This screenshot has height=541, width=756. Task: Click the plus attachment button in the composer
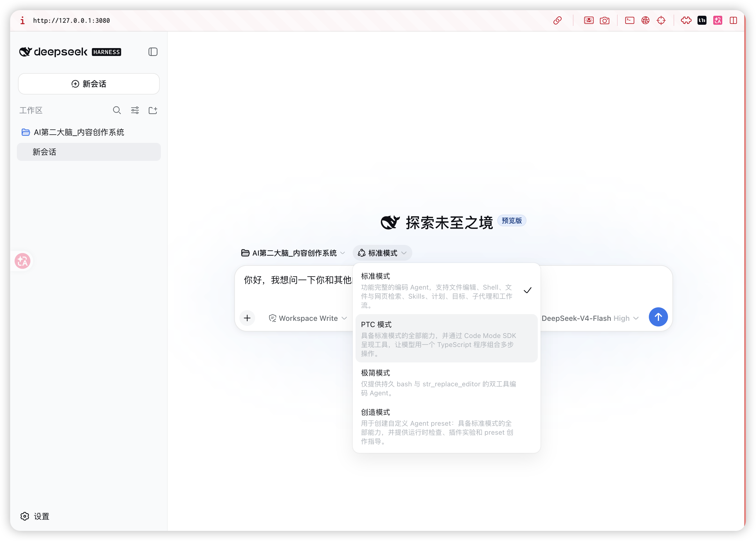[247, 318]
